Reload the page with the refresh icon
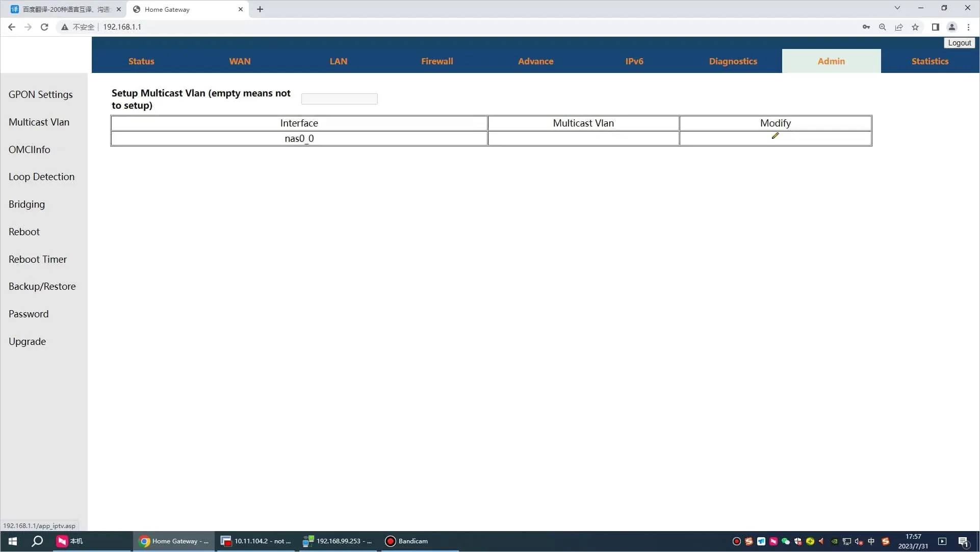 (x=44, y=27)
